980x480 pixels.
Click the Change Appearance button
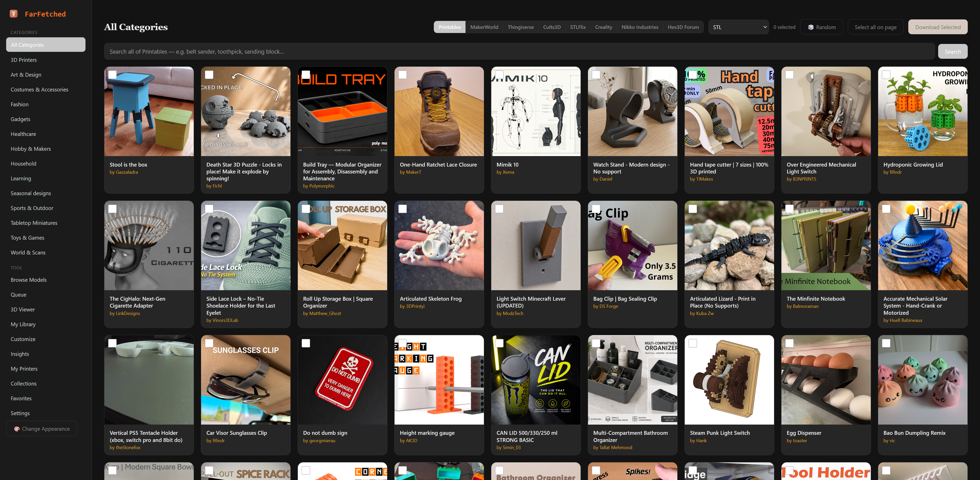41,429
